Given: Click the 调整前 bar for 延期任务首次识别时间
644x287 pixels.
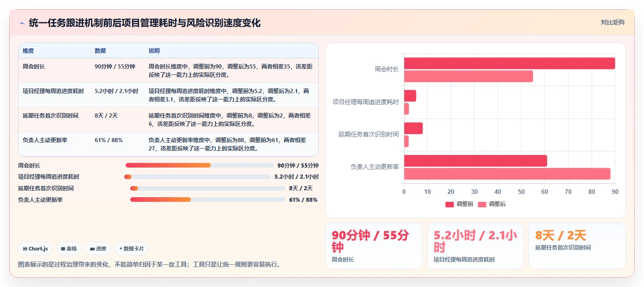Looking at the screenshot, I should 413,128.
